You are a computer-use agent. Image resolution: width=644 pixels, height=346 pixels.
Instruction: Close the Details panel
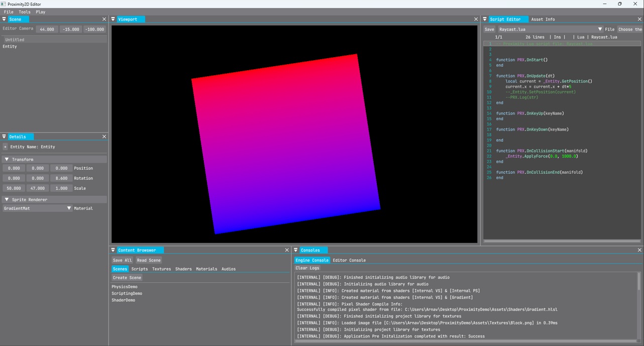click(104, 137)
